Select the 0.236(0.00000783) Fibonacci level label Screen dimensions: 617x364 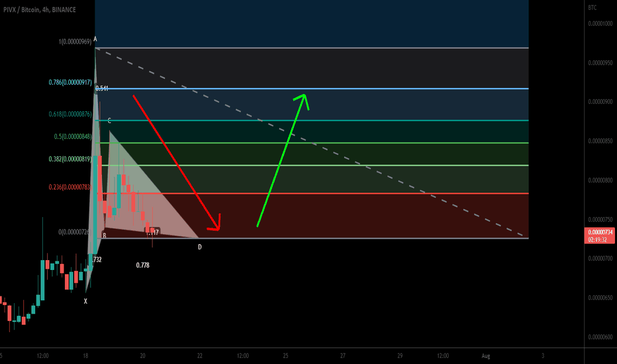point(70,187)
